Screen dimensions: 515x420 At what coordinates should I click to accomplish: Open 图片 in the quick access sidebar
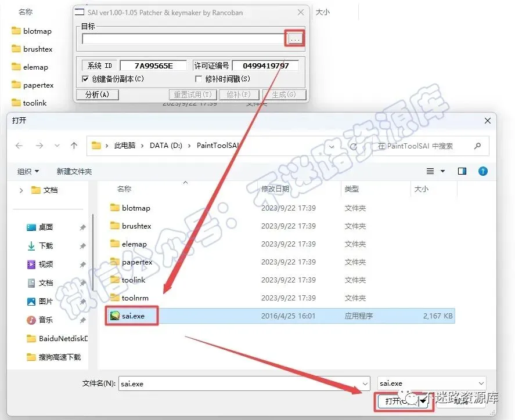point(39,301)
